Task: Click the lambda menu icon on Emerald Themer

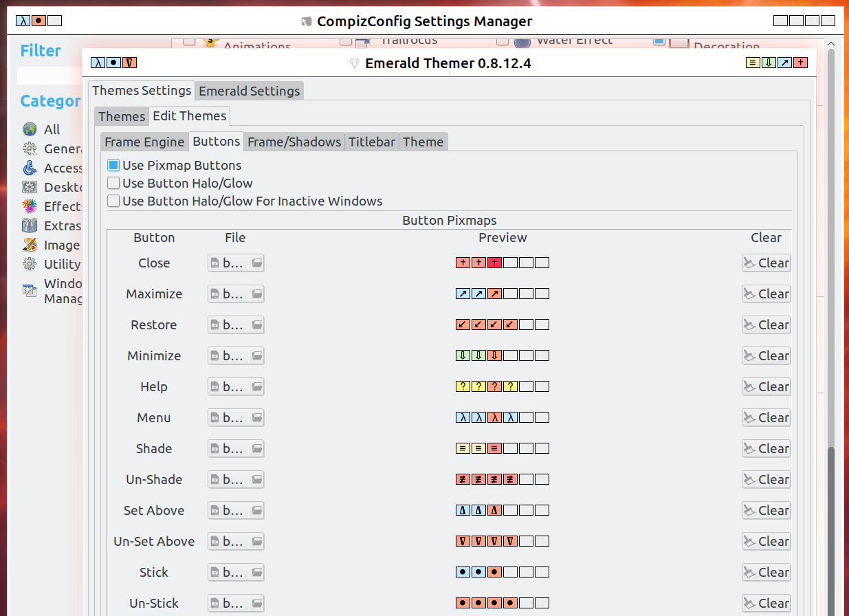Action: click(x=99, y=63)
